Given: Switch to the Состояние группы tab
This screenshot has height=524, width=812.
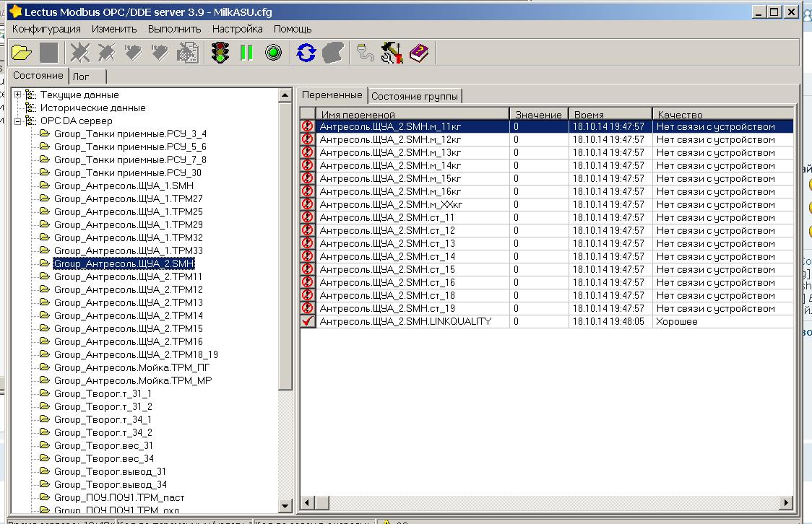Looking at the screenshot, I should 414,96.
